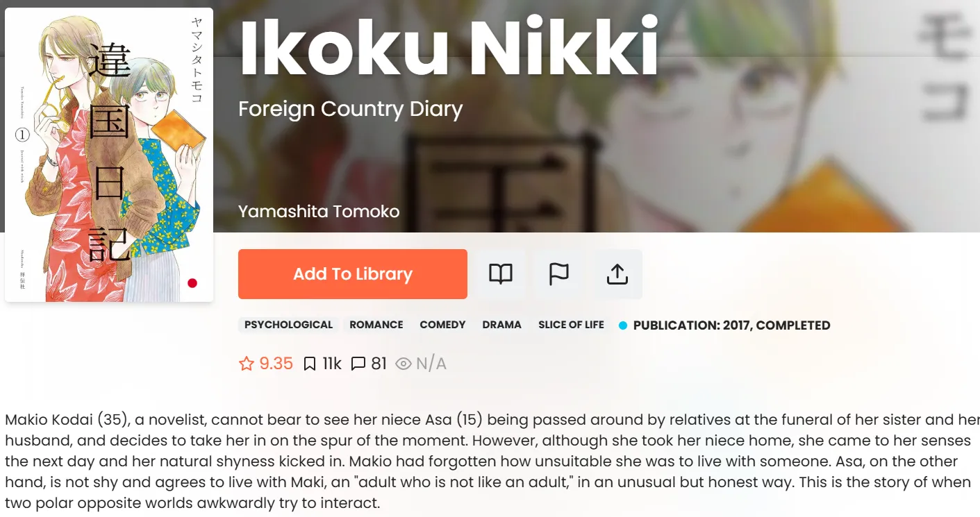Viewport: 980px width, 517px height.
Task: Select the Drama genre tag
Action: 501,325
